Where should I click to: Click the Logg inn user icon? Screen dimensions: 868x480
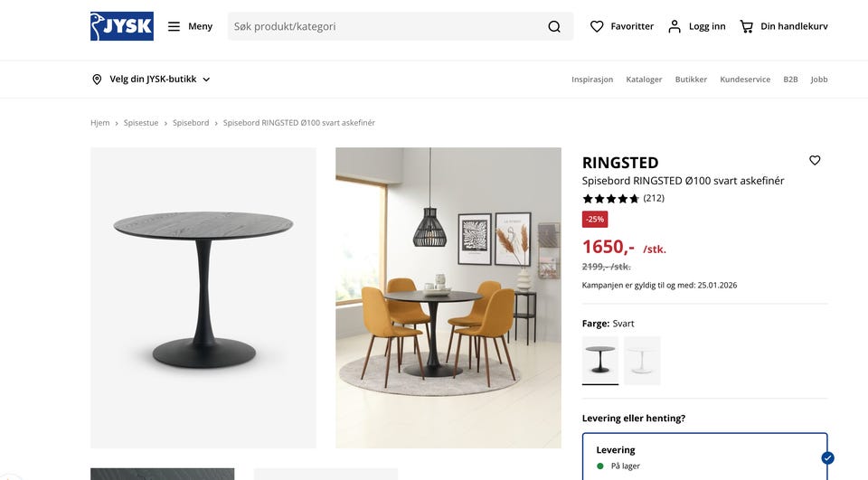pos(675,26)
